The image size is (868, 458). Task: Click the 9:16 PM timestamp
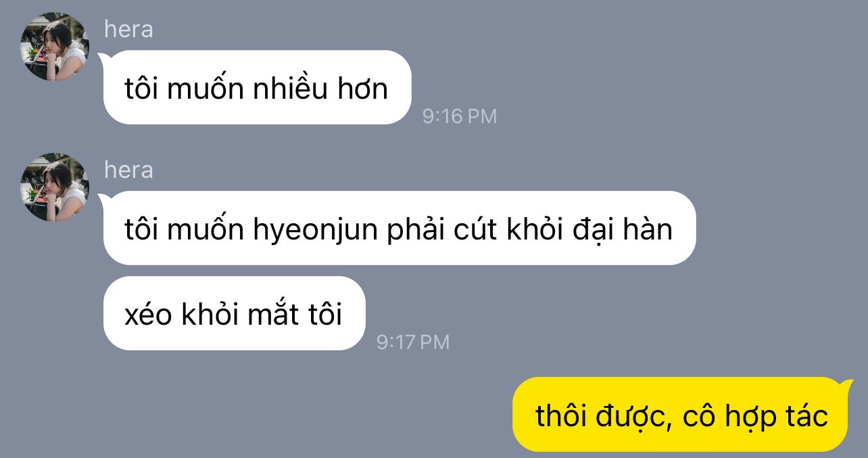click(x=460, y=116)
